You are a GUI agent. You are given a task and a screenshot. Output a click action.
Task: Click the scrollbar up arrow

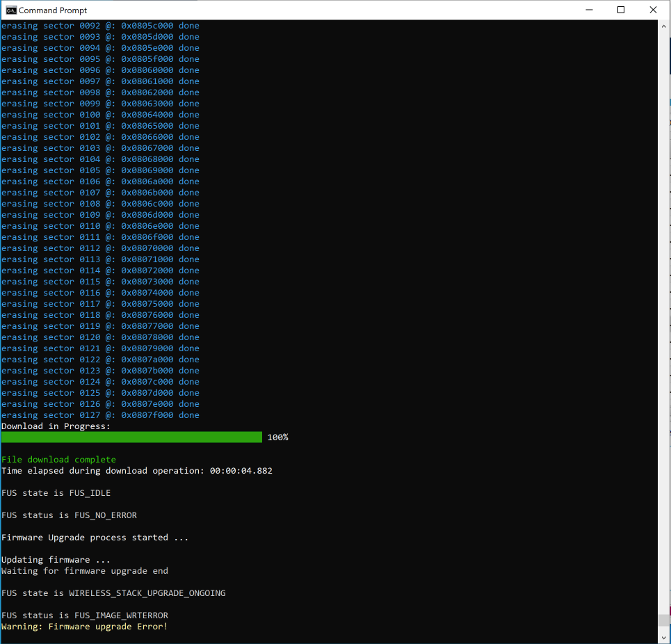pos(664,26)
